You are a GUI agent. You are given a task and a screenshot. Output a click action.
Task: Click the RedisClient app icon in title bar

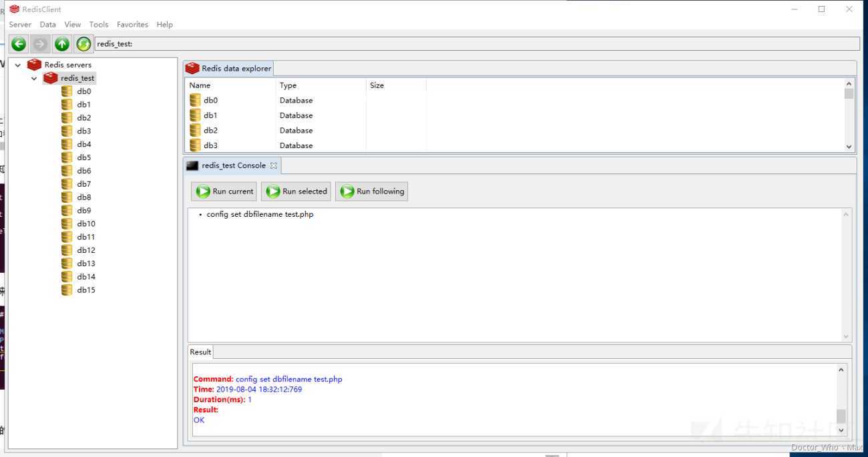point(15,9)
